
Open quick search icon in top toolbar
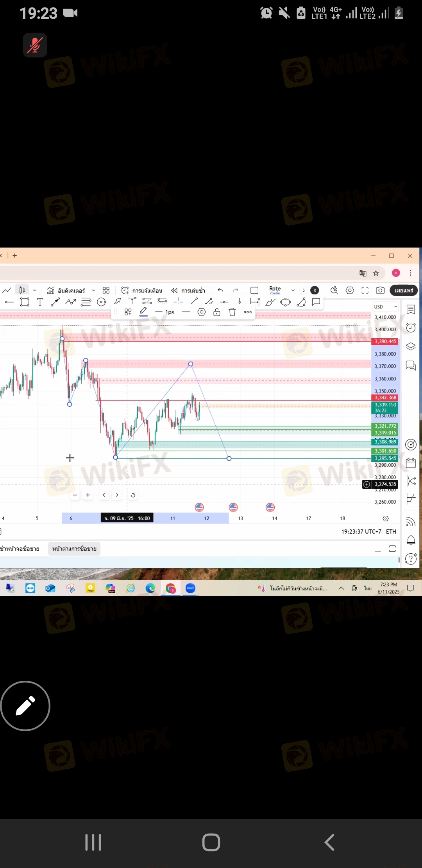coord(334,290)
